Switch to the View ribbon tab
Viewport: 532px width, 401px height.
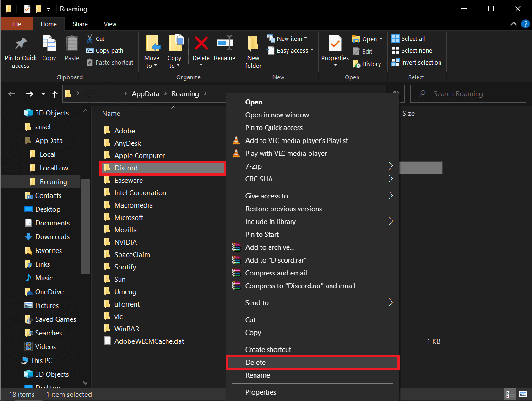[x=110, y=24]
